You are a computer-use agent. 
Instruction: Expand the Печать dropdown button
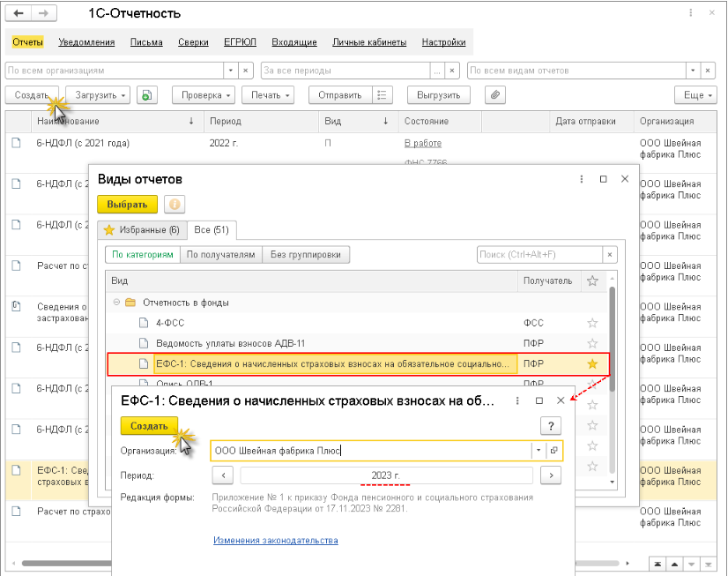tap(268, 95)
